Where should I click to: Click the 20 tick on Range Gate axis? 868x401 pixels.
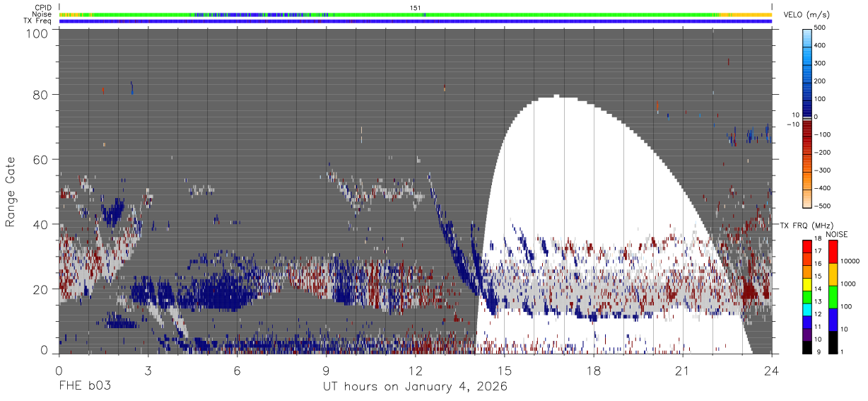pyautogui.click(x=40, y=289)
